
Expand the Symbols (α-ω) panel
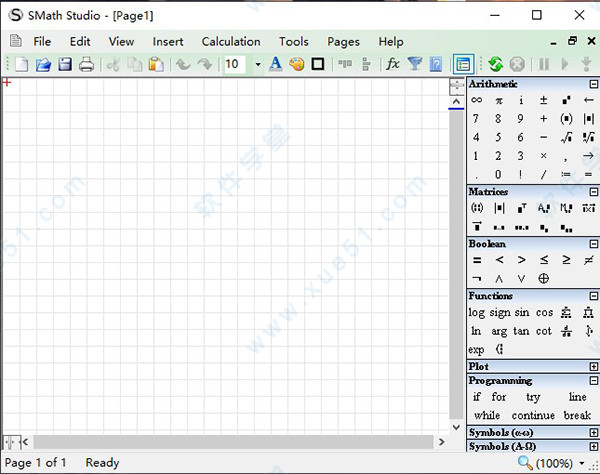(593, 432)
